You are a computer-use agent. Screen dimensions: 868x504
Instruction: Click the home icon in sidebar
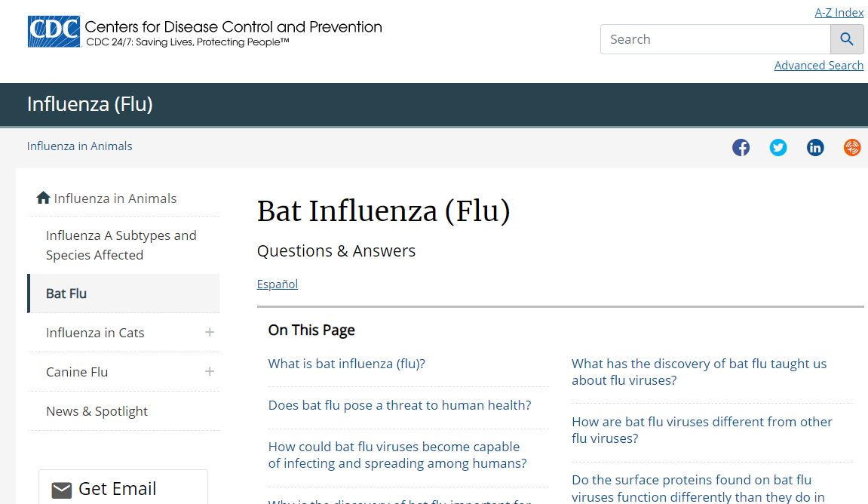pyautogui.click(x=43, y=198)
